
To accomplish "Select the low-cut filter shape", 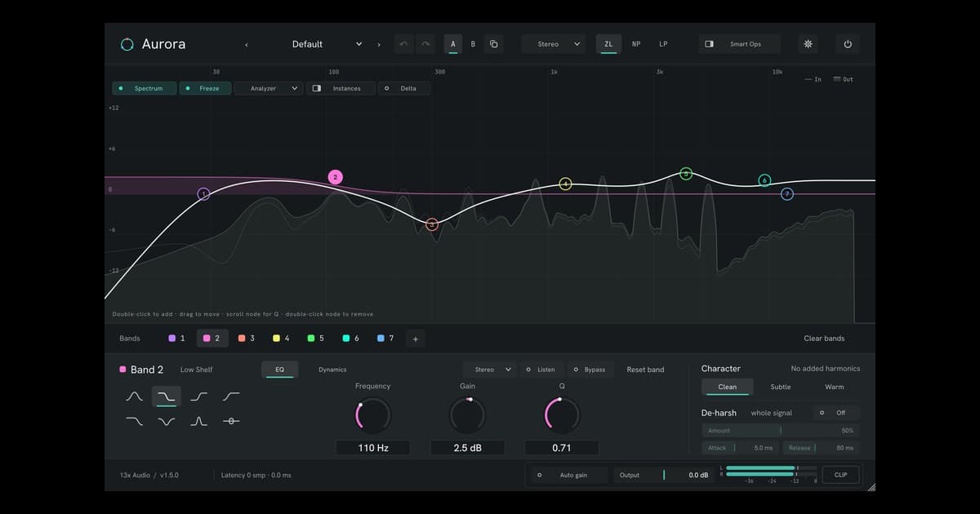I will (x=231, y=397).
